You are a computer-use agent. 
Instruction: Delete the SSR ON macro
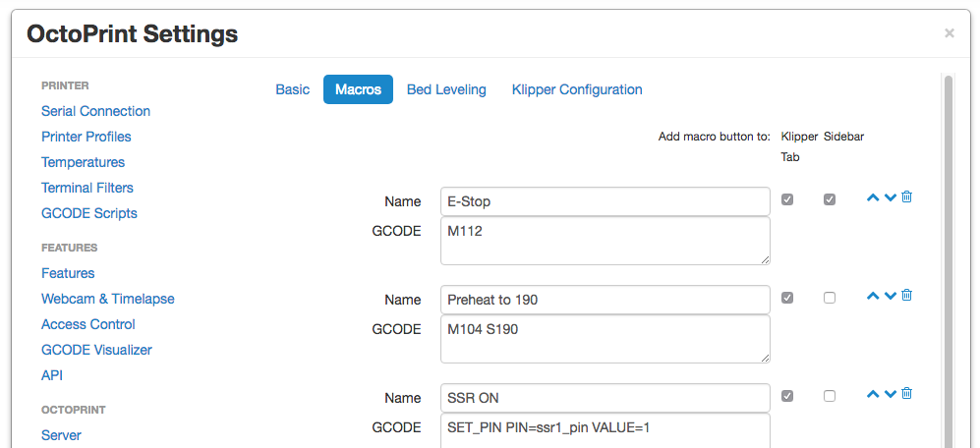[x=907, y=394]
